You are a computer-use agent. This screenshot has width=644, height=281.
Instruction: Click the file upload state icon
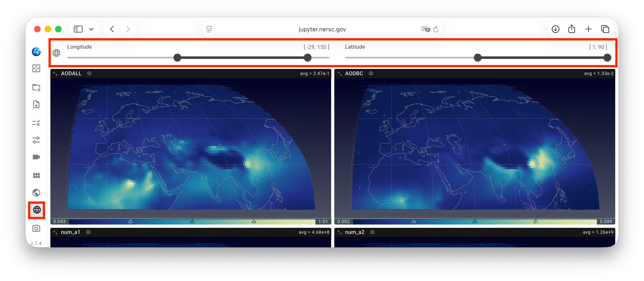point(36,104)
